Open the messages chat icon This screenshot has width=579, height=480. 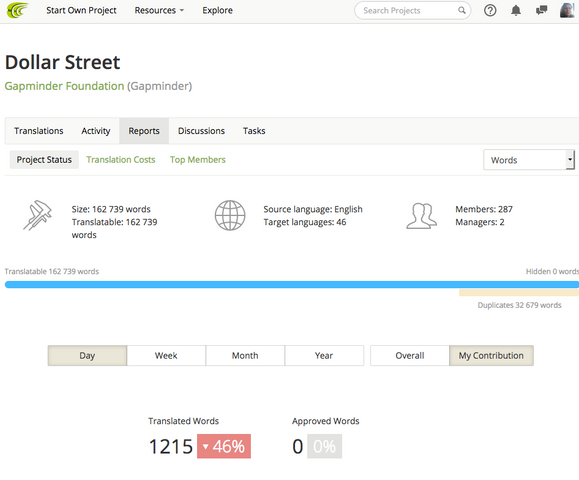(541, 10)
